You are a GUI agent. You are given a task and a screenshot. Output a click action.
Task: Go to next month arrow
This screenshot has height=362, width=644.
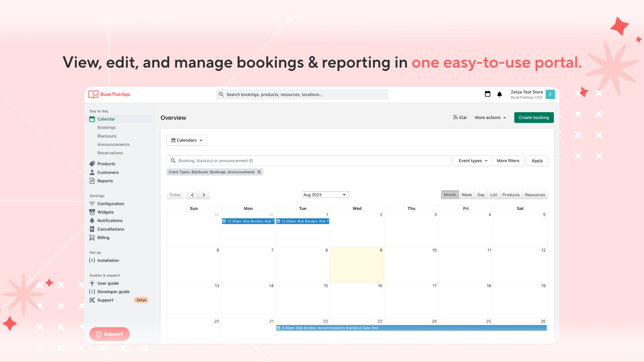[204, 195]
